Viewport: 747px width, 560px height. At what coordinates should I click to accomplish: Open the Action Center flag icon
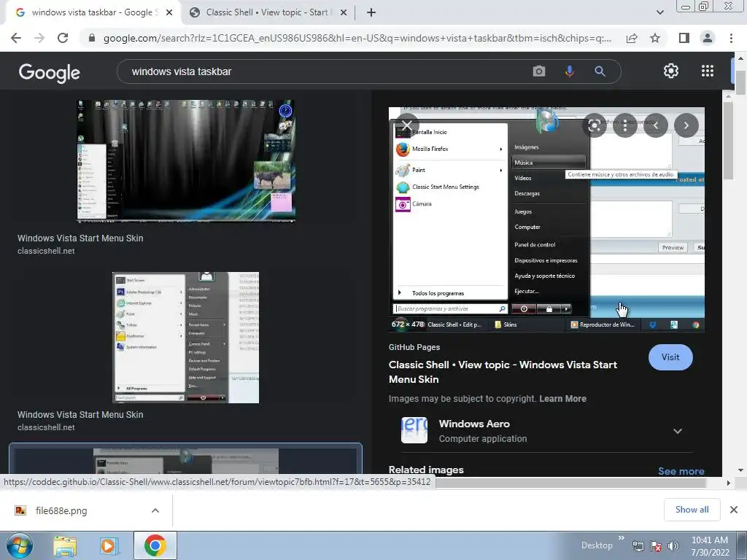pyautogui.click(x=656, y=546)
